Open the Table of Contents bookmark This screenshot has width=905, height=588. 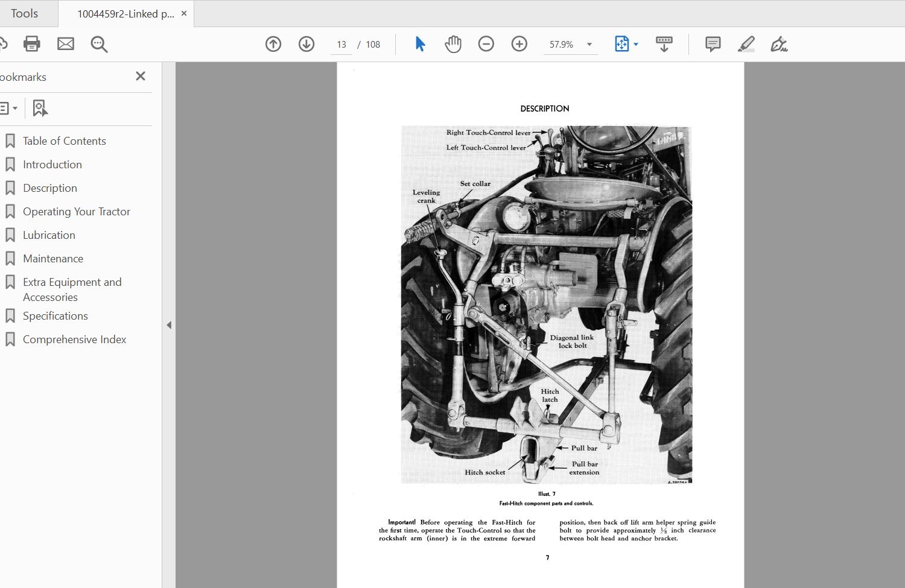point(64,141)
